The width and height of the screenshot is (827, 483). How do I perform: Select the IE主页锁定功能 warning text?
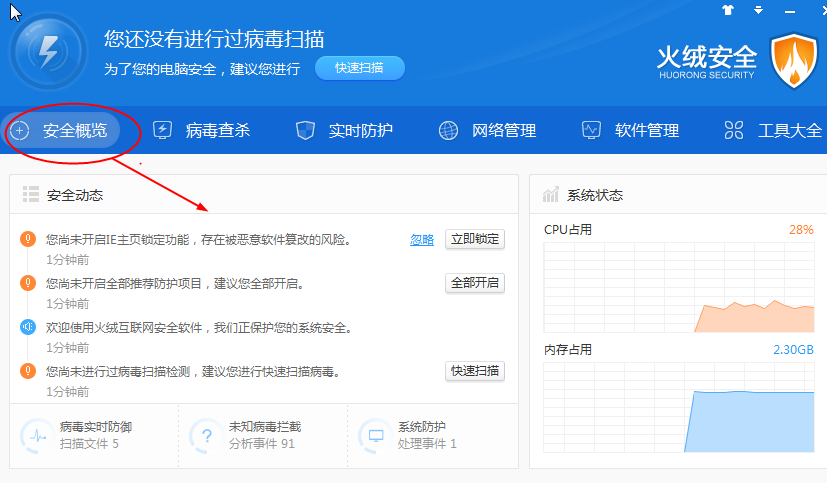[x=198, y=240]
